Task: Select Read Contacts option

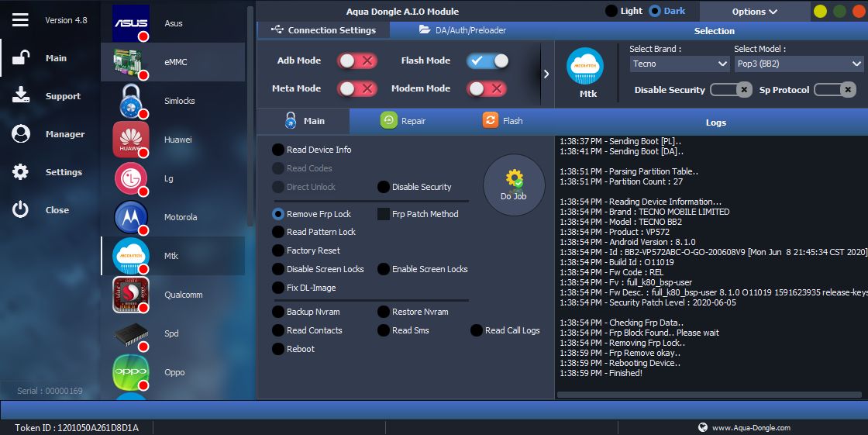Action: click(x=308, y=330)
